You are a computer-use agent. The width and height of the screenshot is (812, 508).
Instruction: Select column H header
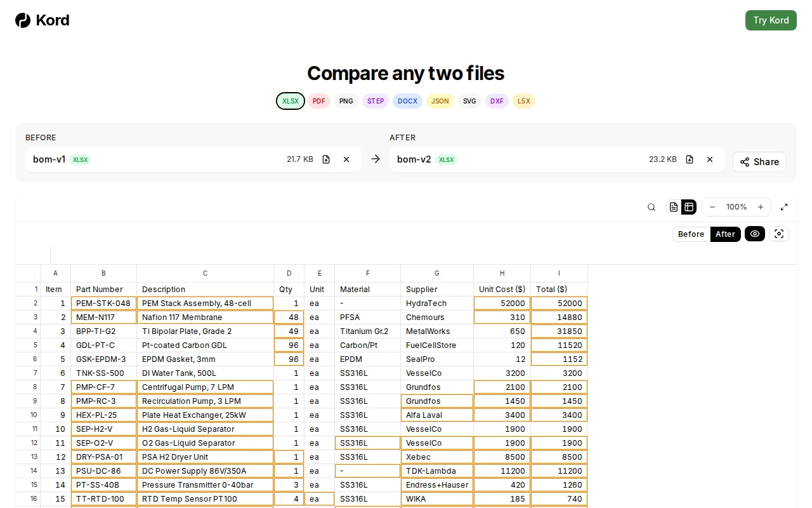[502, 273]
